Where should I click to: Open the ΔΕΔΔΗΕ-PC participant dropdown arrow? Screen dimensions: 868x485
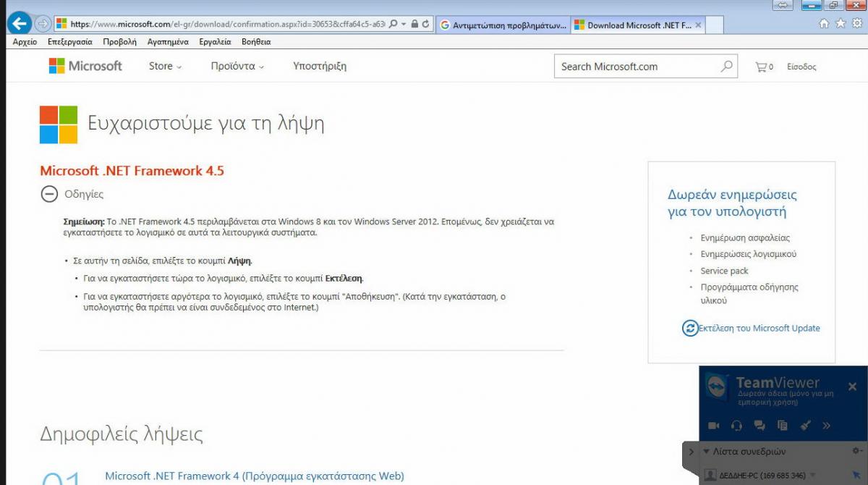(x=812, y=476)
